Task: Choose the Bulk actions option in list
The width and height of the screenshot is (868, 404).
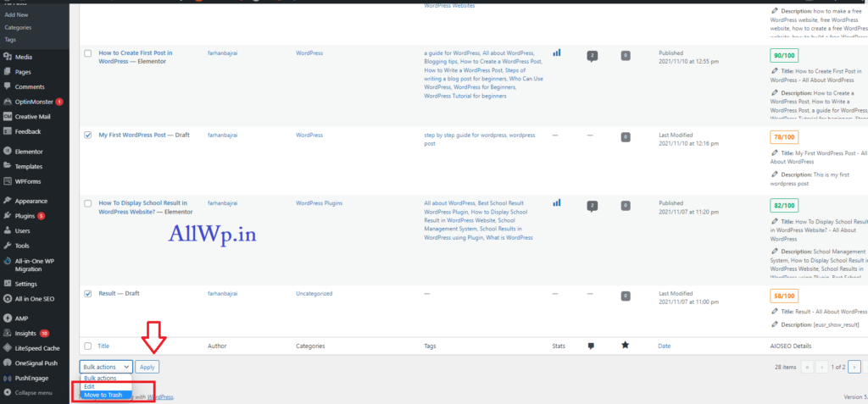Action: [x=106, y=378]
